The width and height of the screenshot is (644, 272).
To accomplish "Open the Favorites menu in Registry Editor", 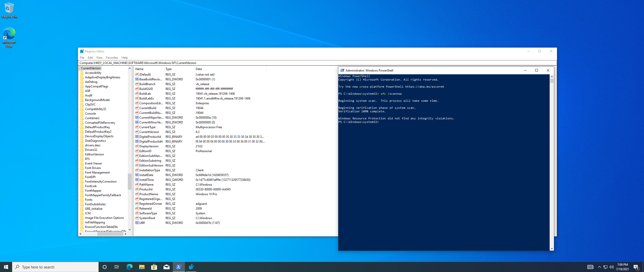I will click(x=112, y=58).
